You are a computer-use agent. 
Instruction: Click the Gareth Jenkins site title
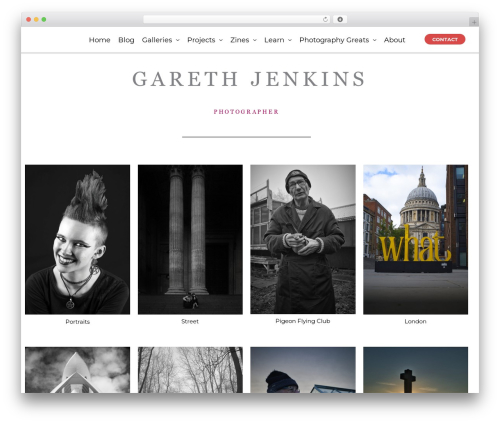[x=249, y=79]
